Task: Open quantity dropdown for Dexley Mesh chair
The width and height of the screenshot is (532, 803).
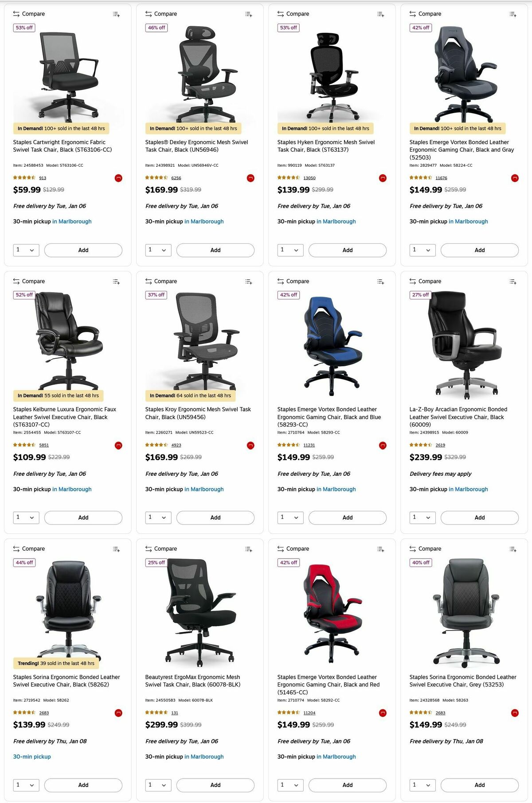Action: pos(158,250)
